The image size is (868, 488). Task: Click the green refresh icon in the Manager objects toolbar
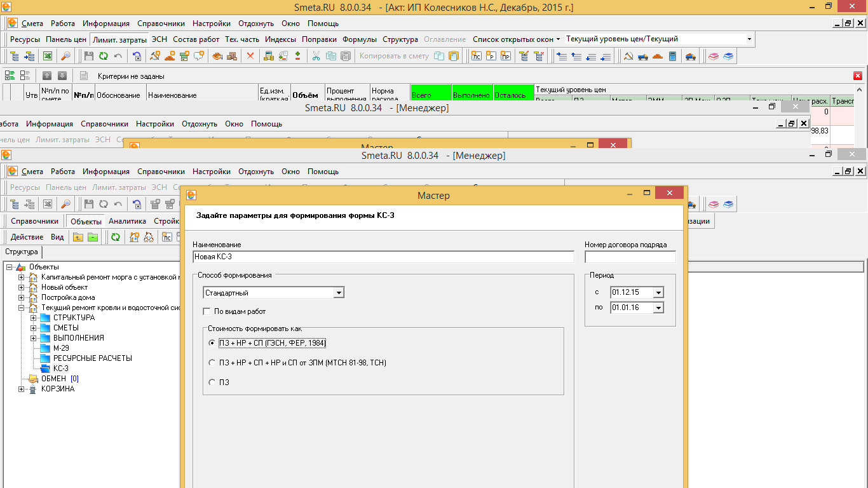click(x=116, y=237)
